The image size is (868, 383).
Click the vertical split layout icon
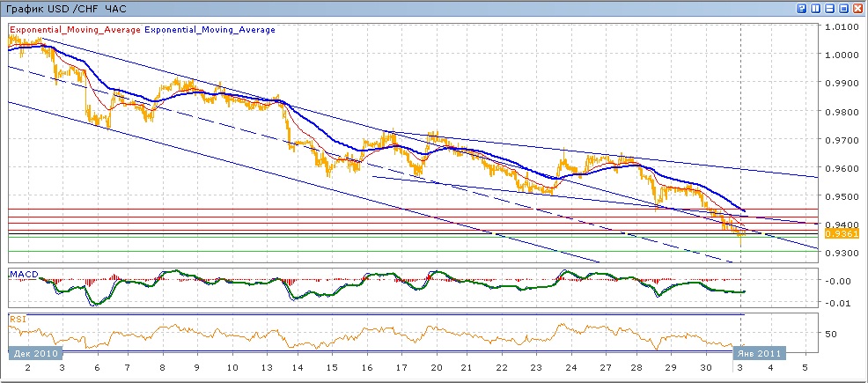click(816, 8)
